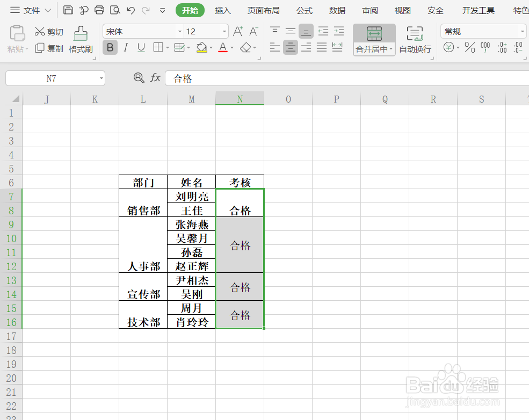
Task: Expand the Borders dropdown arrow
Action: [168, 48]
